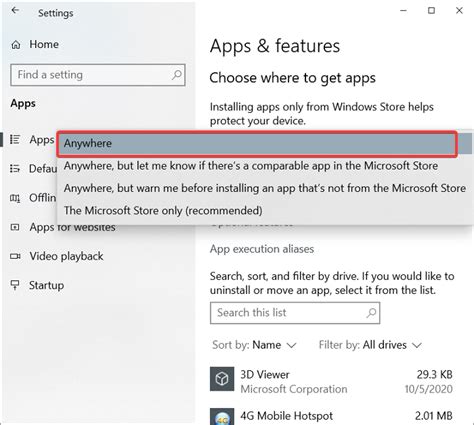Click the Startup sidebar icon
Image resolution: width=474 pixels, height=425 pixels.
tap(15, 285)
